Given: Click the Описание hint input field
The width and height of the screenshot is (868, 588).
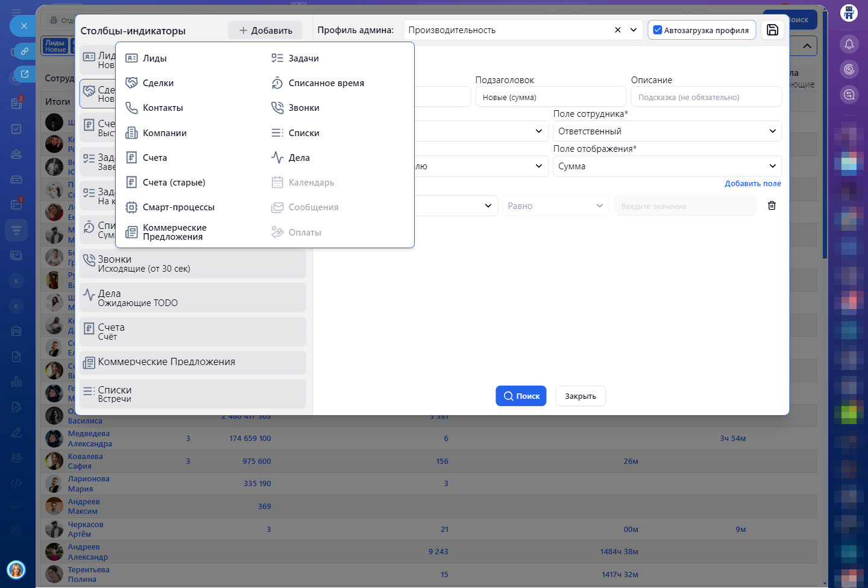Looking at the screenshot, I should [x=705, y=97].
